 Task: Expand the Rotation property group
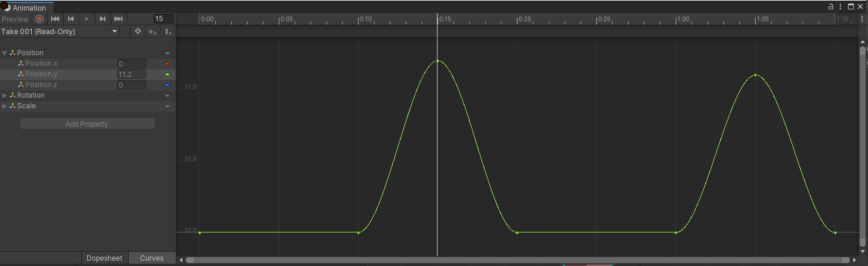tap(5, 95)
